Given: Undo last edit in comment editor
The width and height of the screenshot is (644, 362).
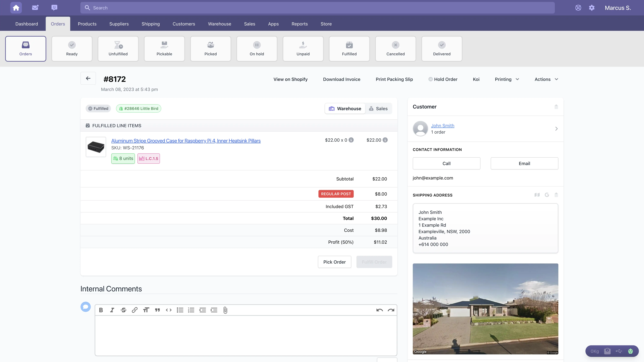Looking at the screenshot, I should (379, 310).
